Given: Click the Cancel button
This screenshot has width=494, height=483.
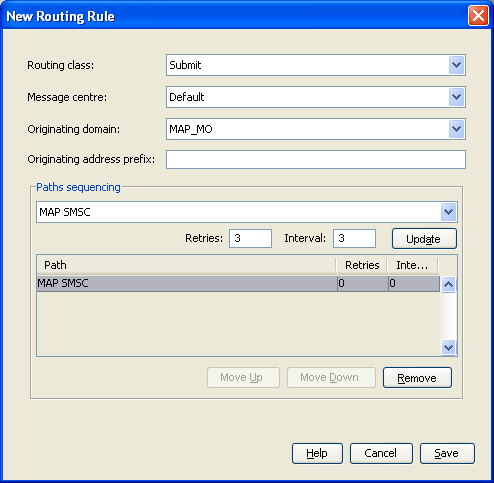Looking at the screenshot, I should [x=381, y=453].
